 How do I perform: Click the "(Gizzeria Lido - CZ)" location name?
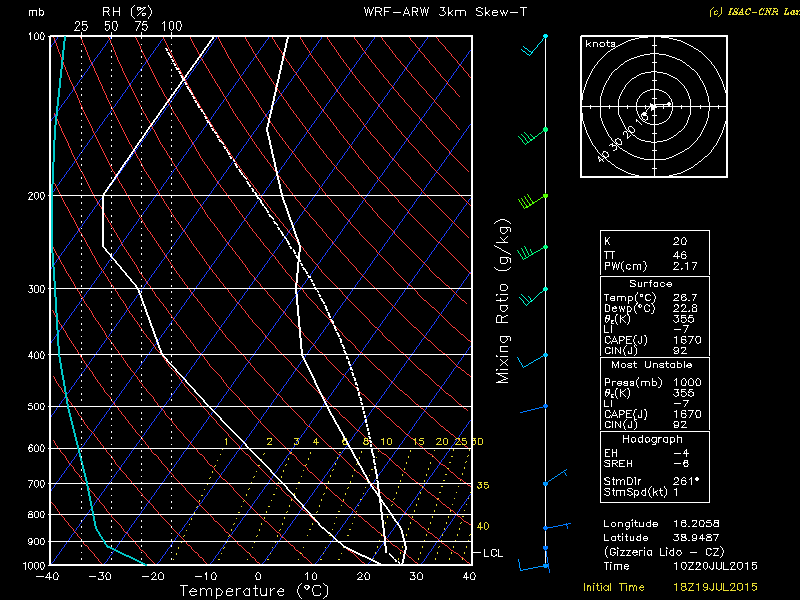663,552
